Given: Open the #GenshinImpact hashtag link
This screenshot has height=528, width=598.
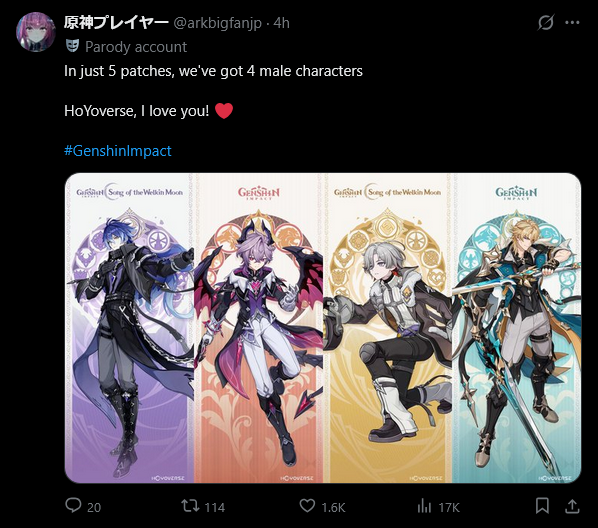Looking at the screenshot, I should click(117, 151).
